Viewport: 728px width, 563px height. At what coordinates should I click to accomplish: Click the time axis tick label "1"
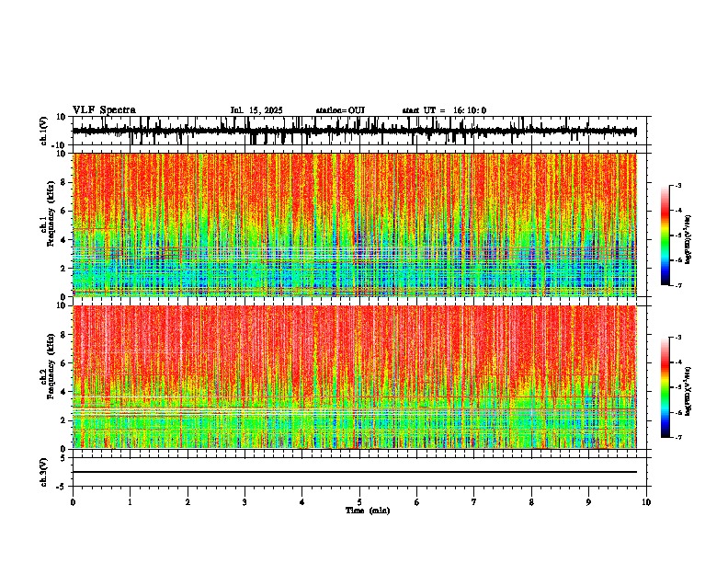(130, 502)
